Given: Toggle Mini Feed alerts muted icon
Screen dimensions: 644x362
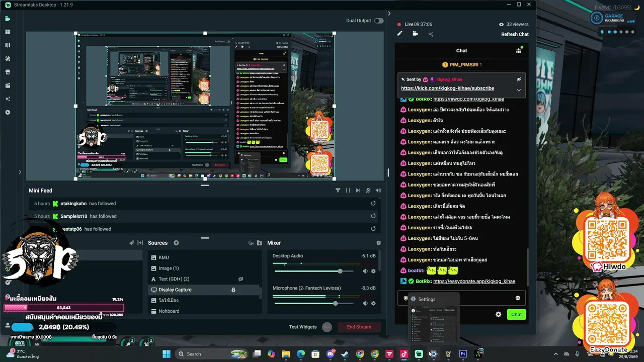Looking at the screenshot, I should [368, 191].
